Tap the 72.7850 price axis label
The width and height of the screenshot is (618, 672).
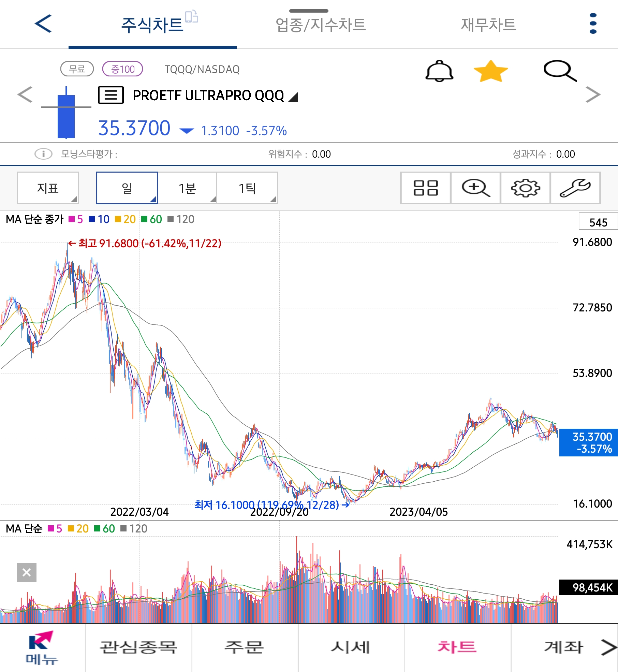point(592,307)
